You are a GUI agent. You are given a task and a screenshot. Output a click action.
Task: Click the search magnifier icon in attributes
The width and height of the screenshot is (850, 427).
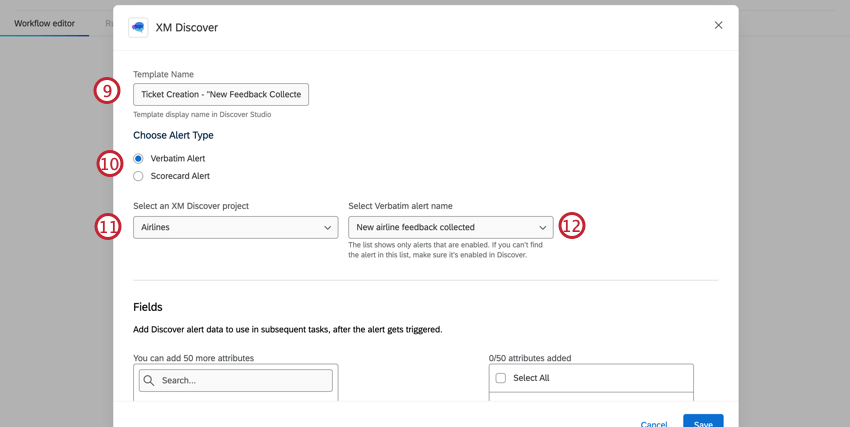pos(149,381)
